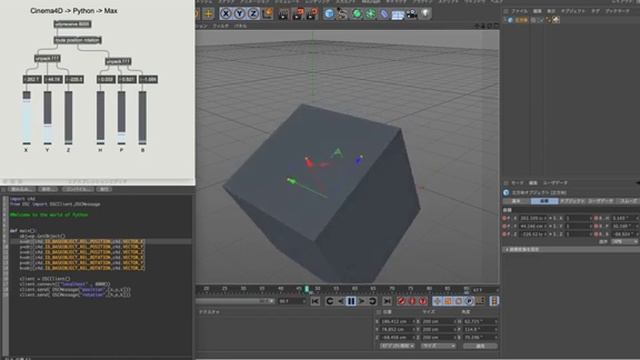Click the first green generator icon
Image resolution: width=640 pixels, height=360 pixels.
[357, 14]
